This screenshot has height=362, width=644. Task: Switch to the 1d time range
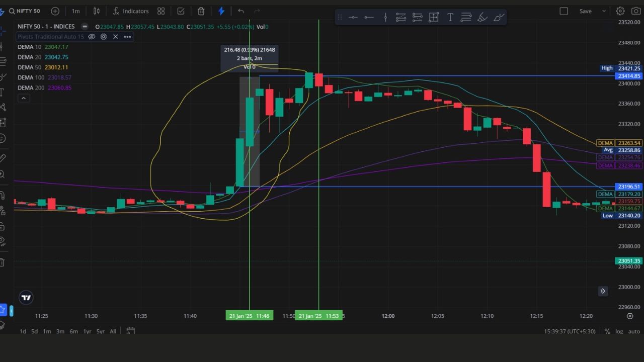point(23,331)
